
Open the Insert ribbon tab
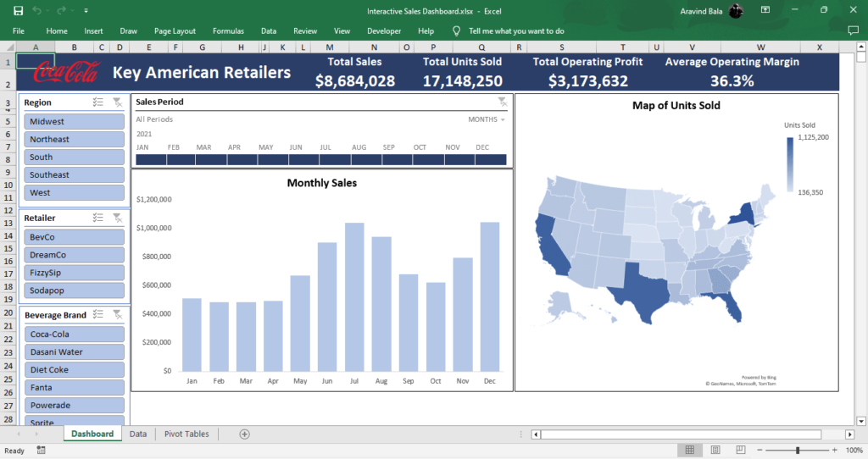tap(93, 31)
